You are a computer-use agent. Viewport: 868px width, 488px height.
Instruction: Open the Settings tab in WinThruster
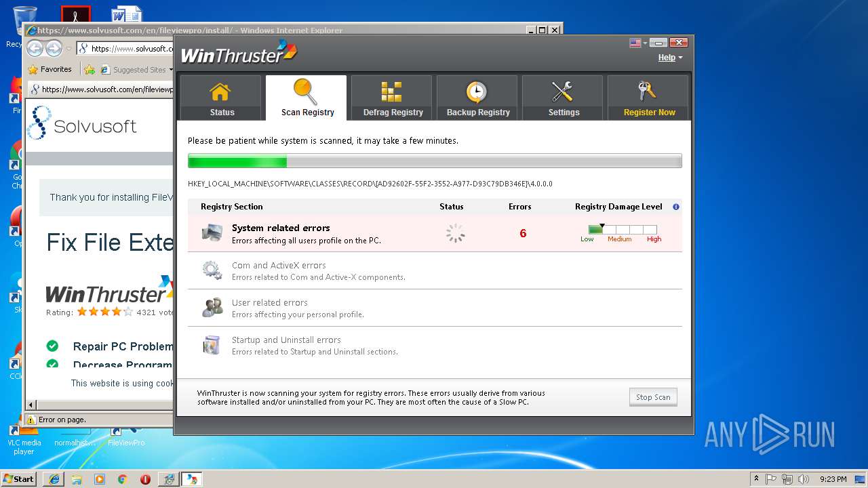(562, 98)
